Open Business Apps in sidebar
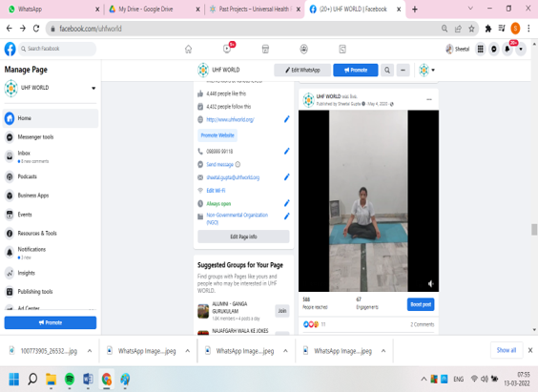538x392 pixels. tap(51, 196)
